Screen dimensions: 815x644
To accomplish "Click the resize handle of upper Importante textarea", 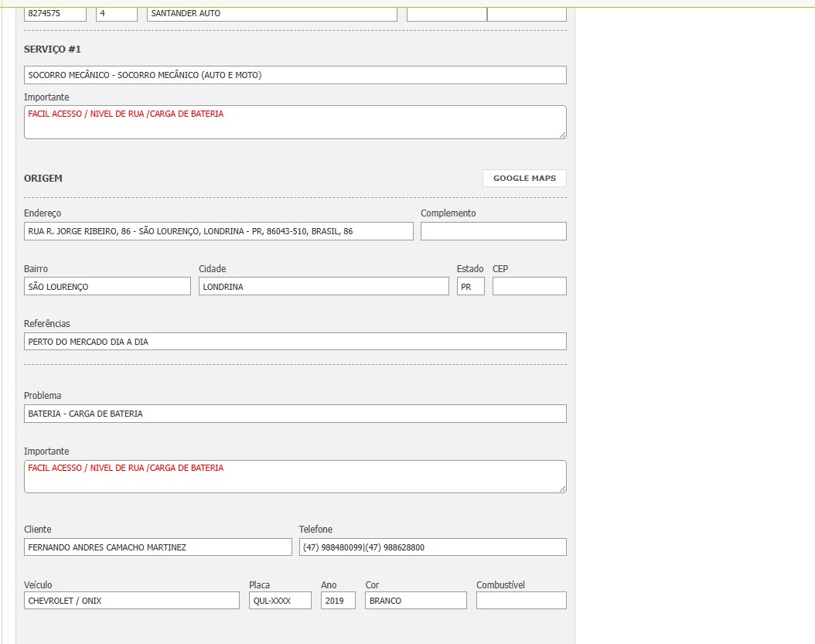I will click(x=562, y=135).
